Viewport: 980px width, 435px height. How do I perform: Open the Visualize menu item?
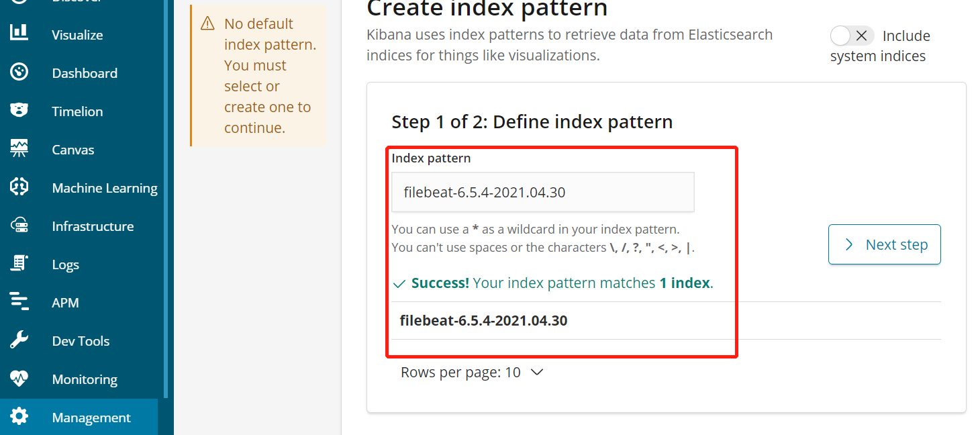click(77, 35)
